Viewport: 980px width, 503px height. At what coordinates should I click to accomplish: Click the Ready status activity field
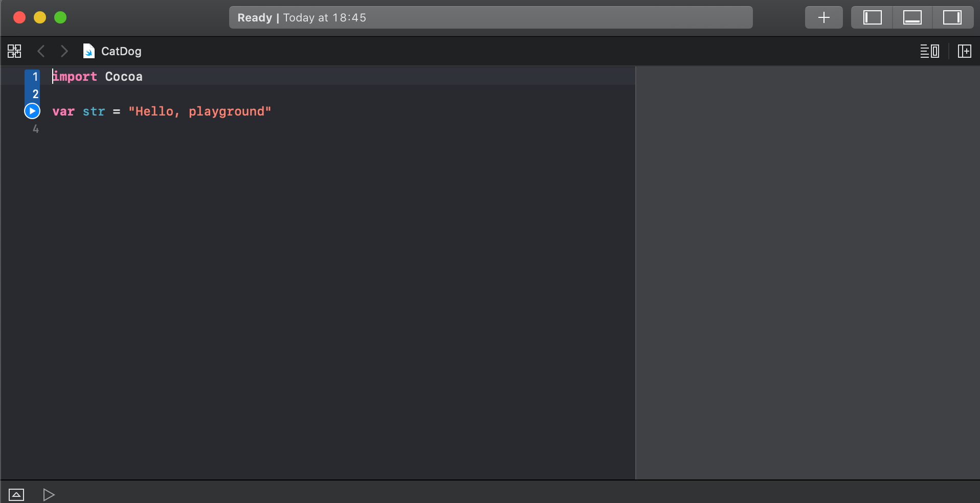[491, 17]
